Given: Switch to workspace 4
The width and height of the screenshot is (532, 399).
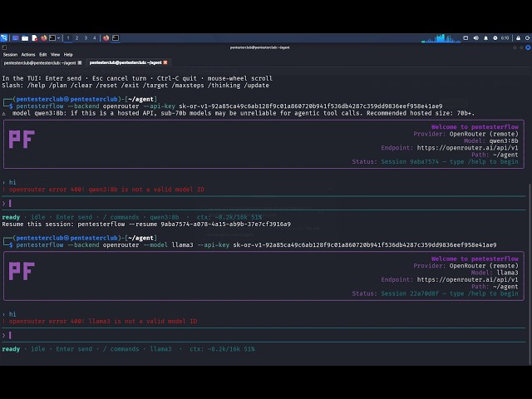Looking at the screenshot, I should tap(95, 38).
